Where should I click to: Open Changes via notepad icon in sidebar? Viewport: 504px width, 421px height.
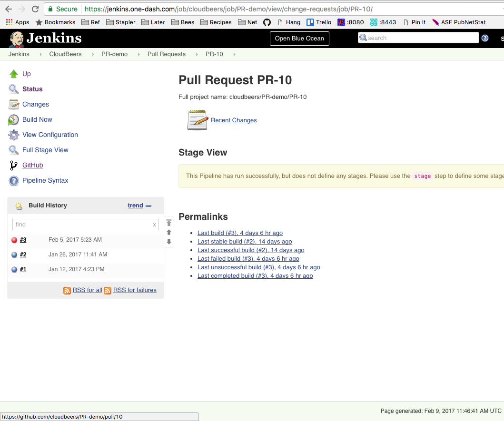pyautogui.click(x=14, y=104)
